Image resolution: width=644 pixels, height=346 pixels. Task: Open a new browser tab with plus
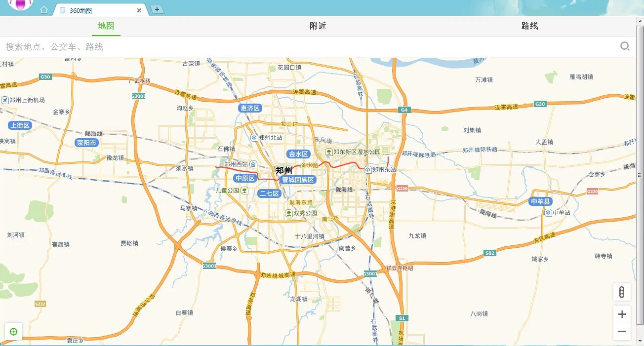point(157,9)
